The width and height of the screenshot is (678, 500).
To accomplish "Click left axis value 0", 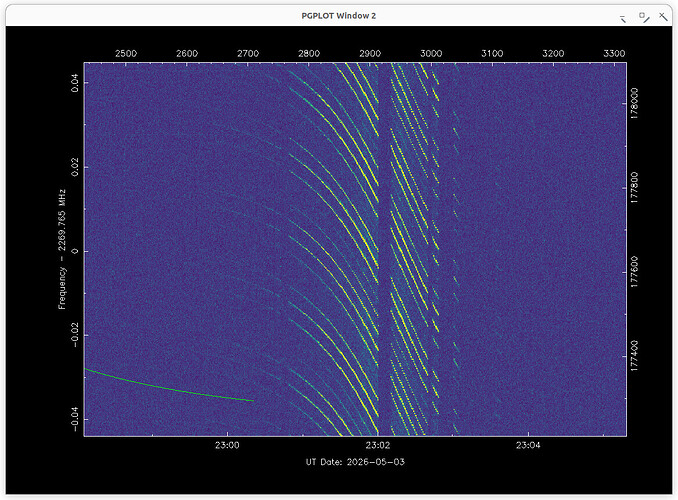I will coord(75,251).
